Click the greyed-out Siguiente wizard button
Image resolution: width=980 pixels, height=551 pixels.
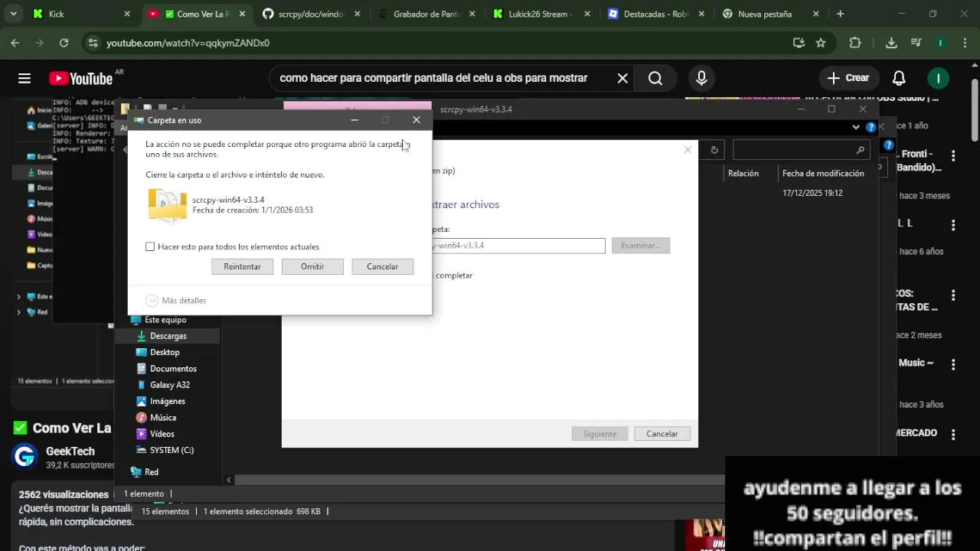click(x=599, y=434)
